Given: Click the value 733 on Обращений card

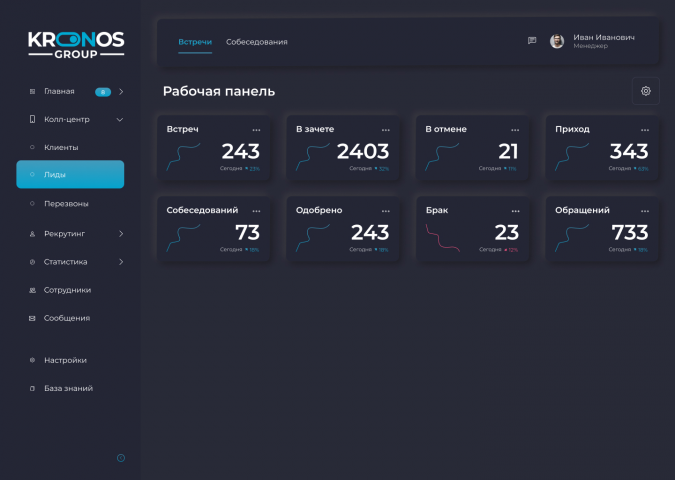Looking at the screenshot, I should [x=630, y=232].
